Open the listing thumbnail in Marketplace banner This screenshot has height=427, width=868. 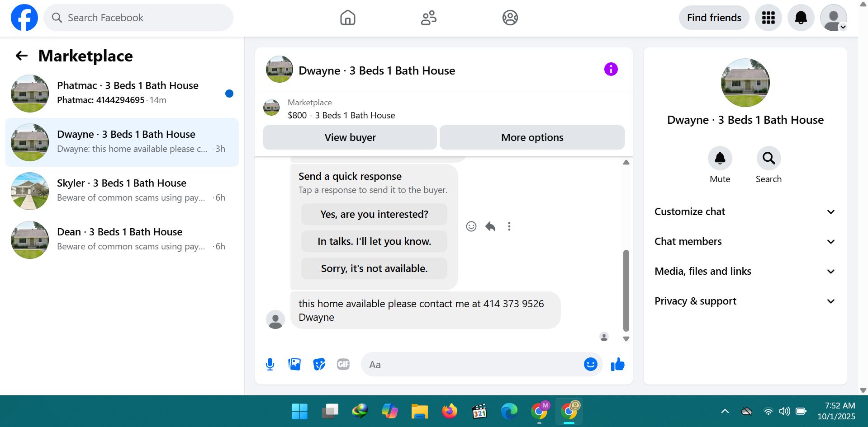coord(271,108)
